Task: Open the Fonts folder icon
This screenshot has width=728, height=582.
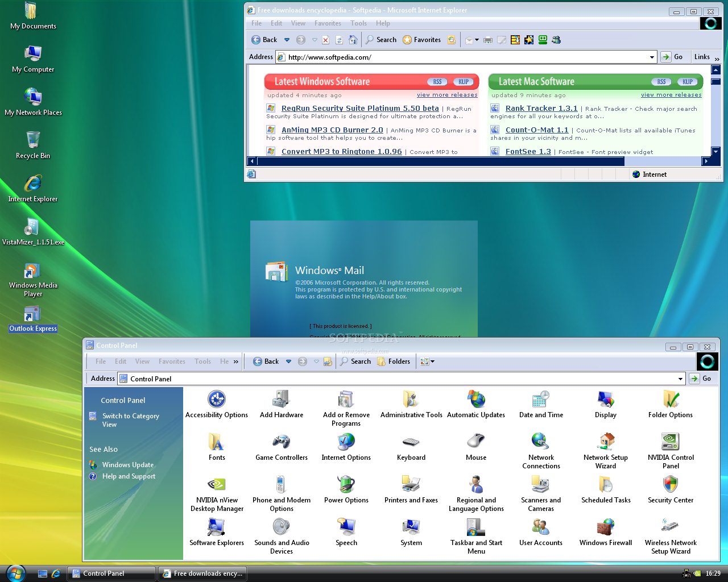Action: [x=217, y=447]
